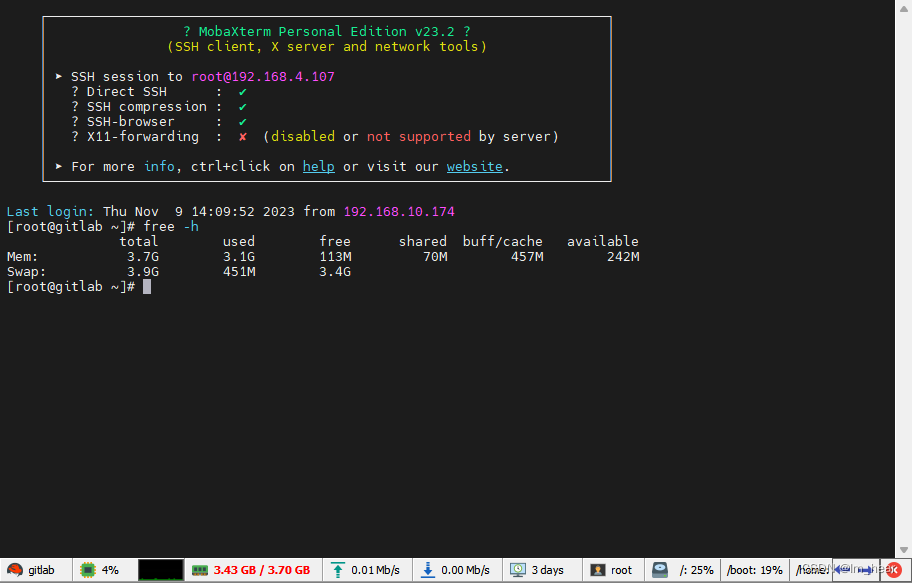This screenshot has height=584, width=912.
Task: Click the disk icon next to /: 25%
Action: (x=659, y=570)
